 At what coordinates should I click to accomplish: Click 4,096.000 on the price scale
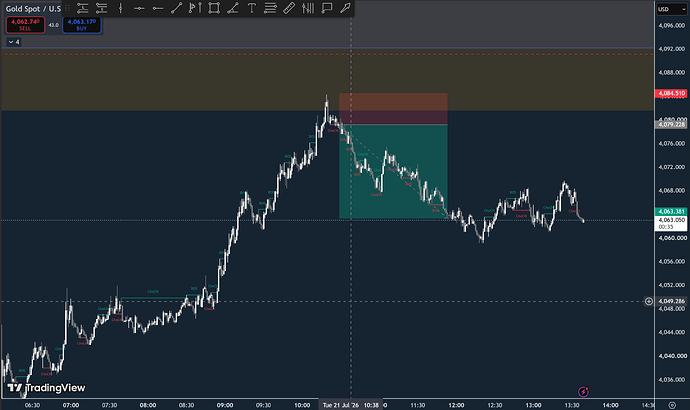coord(672,26)
